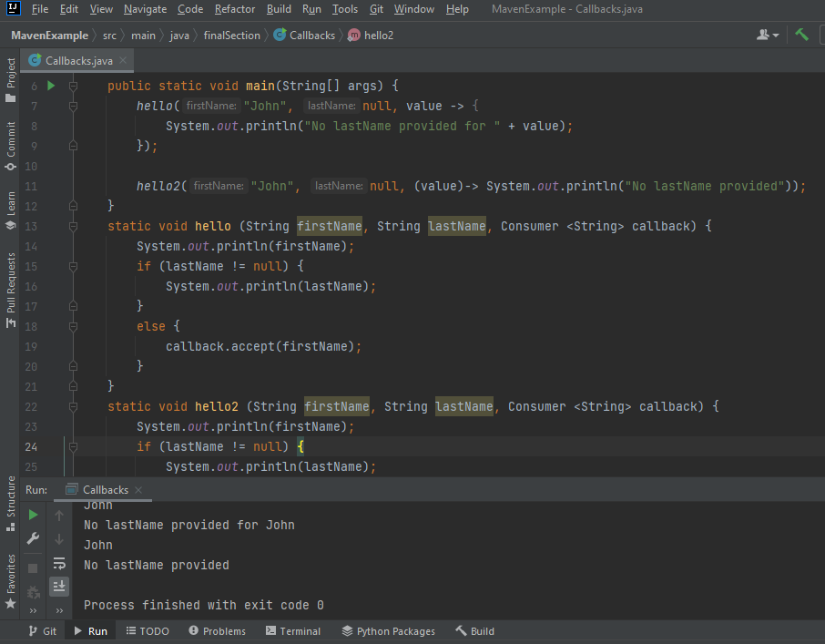Open the Python Packages tool window
825x644 pixels.
pos(388,631)
